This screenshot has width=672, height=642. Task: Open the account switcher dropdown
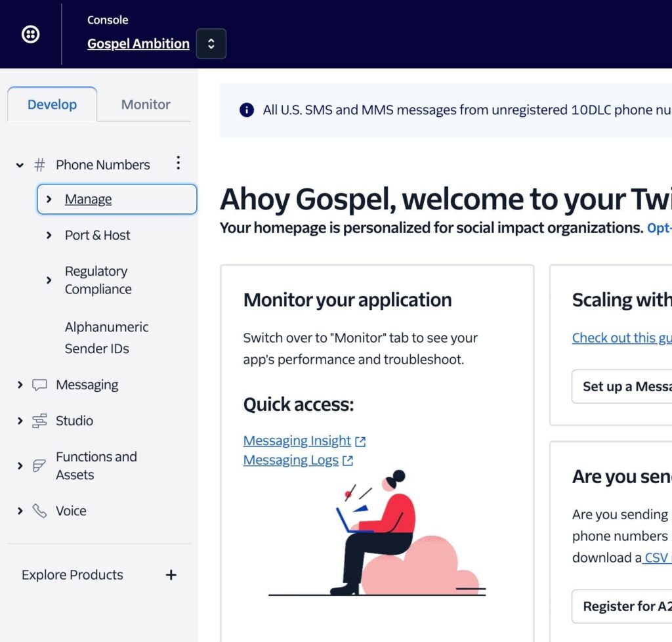point(211,44)
